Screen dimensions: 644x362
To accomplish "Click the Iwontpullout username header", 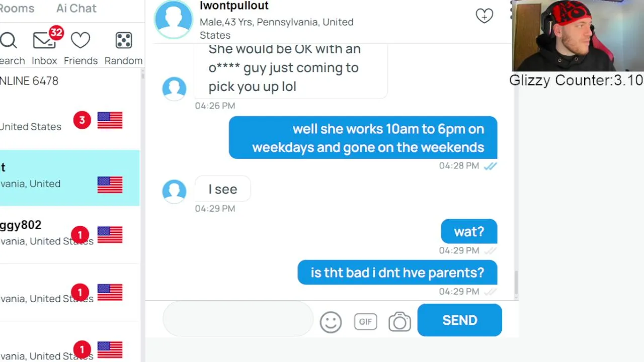I will point(234,6).
